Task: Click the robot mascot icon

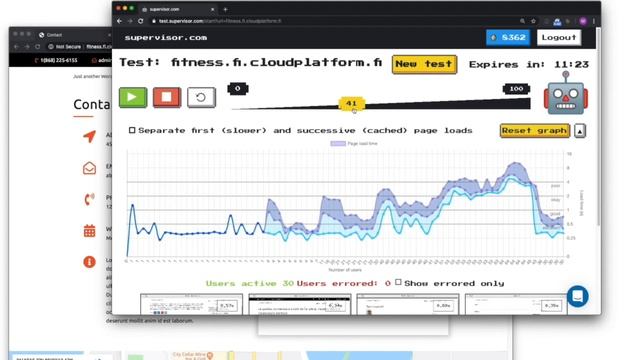Action: click(x=566, y=94)
